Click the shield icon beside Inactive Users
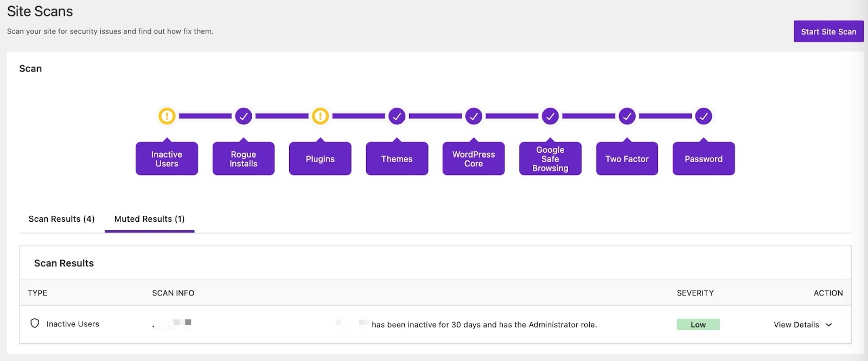 tap(35, 324)
